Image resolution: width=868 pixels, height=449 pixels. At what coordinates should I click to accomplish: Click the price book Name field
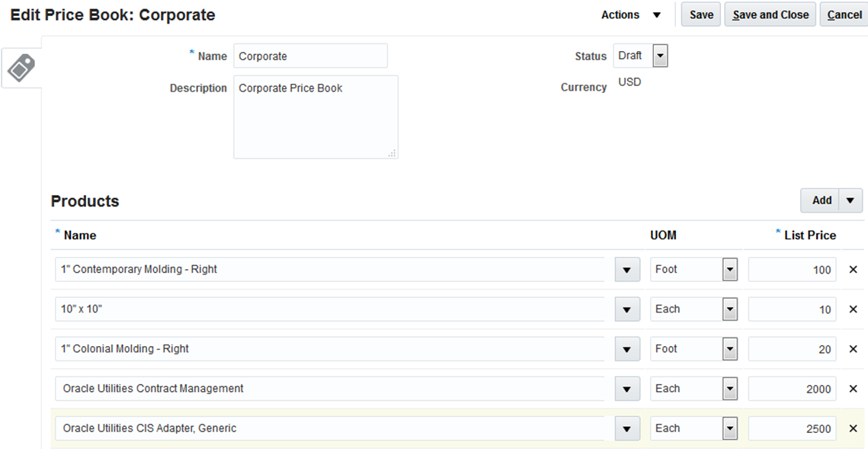pyautogui.click(x=310, y=56)
